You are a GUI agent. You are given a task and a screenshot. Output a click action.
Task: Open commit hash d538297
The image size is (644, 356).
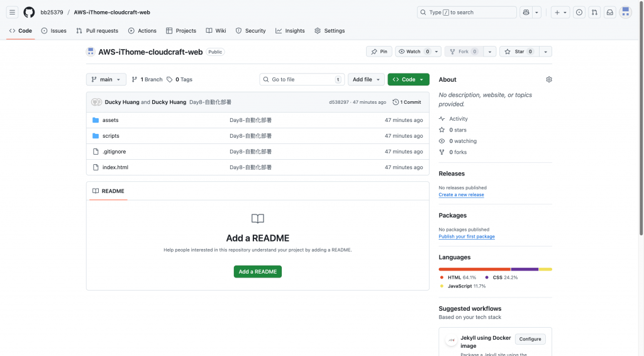pos(338,103)
